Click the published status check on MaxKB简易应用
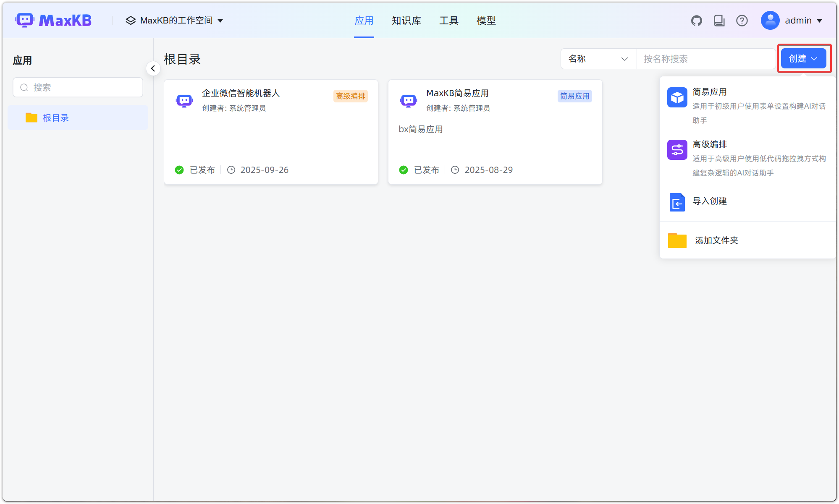Viewport: 839px width, 504px height. point(404,170)
